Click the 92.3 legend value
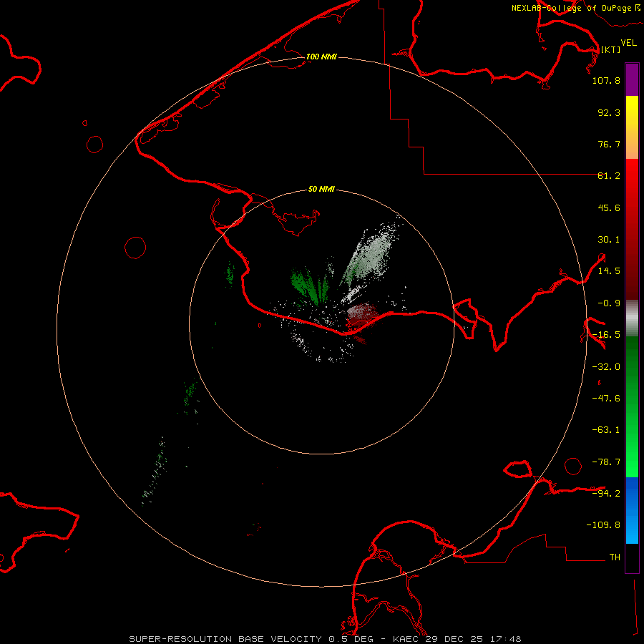This screenshot has height=644, width=644. [609, 112]
